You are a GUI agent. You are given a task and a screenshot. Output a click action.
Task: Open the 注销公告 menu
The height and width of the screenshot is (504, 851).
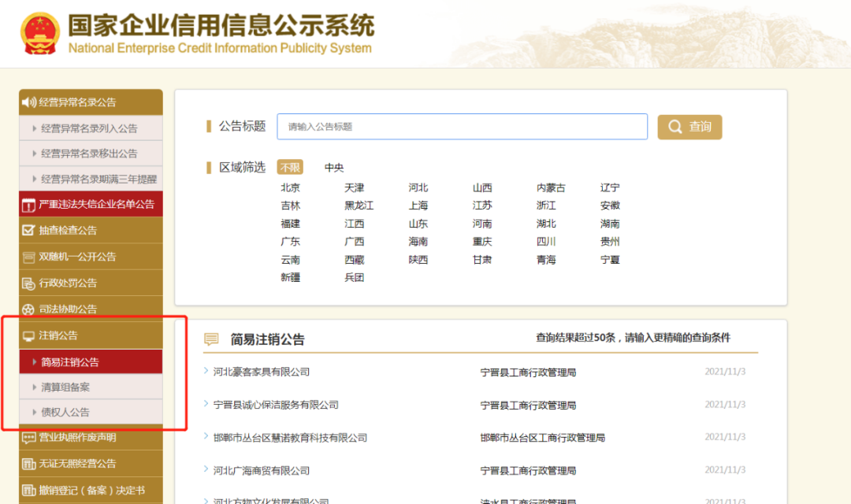tap(91, 335)
